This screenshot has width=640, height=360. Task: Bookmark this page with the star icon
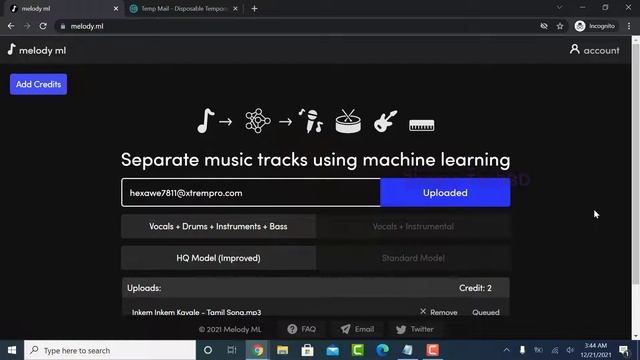tap(560, 26)
